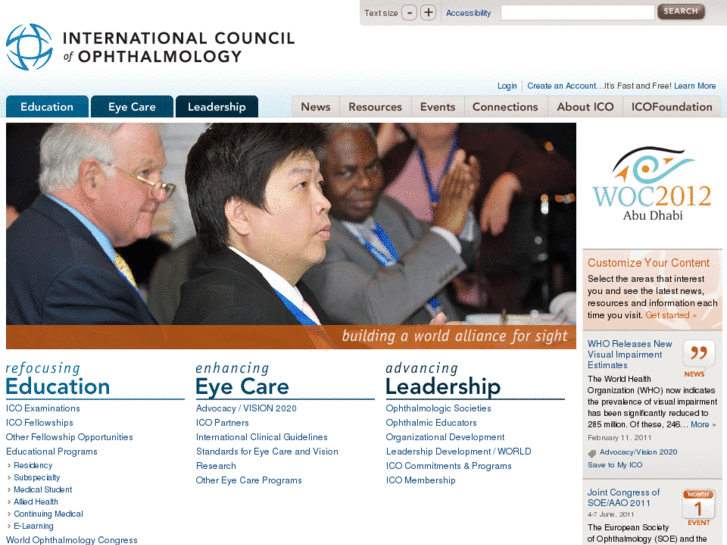Open the Resources menu
This screenshot has height=545, width=727.
(x=375, y=107)
